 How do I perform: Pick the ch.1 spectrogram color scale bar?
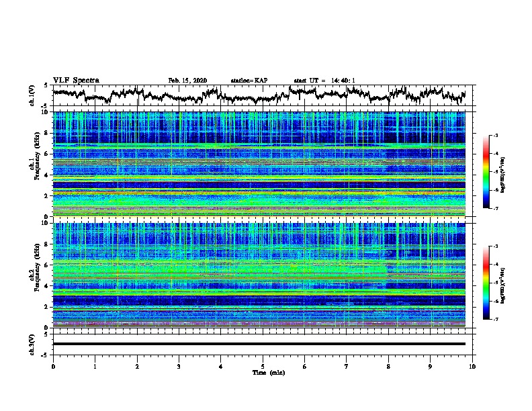coord(486,172)
